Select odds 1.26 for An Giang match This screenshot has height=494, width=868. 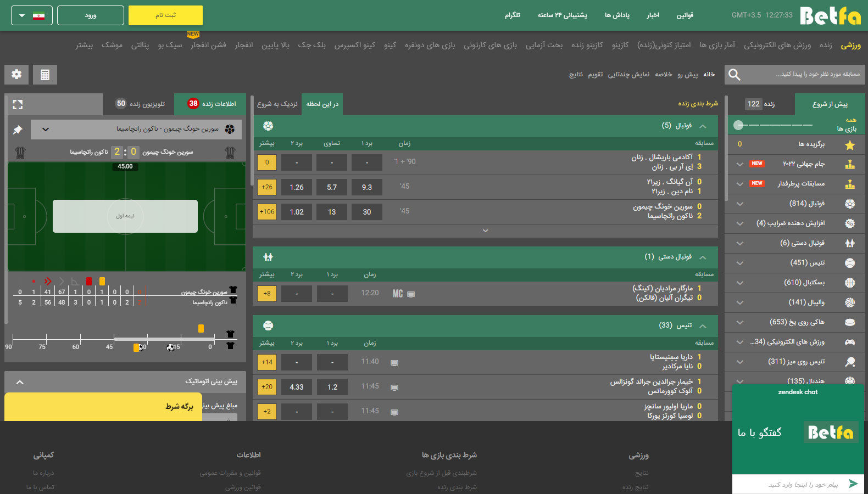(297, 187)
